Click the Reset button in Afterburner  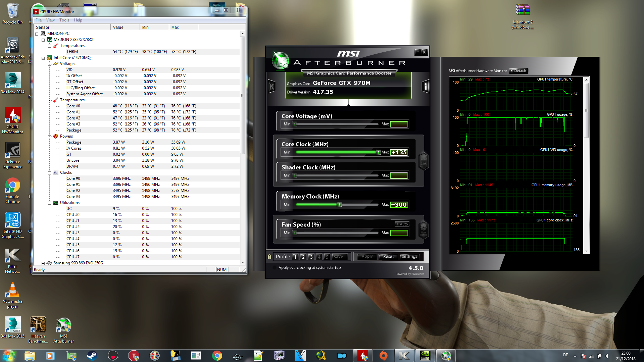(x=388, y=257)
